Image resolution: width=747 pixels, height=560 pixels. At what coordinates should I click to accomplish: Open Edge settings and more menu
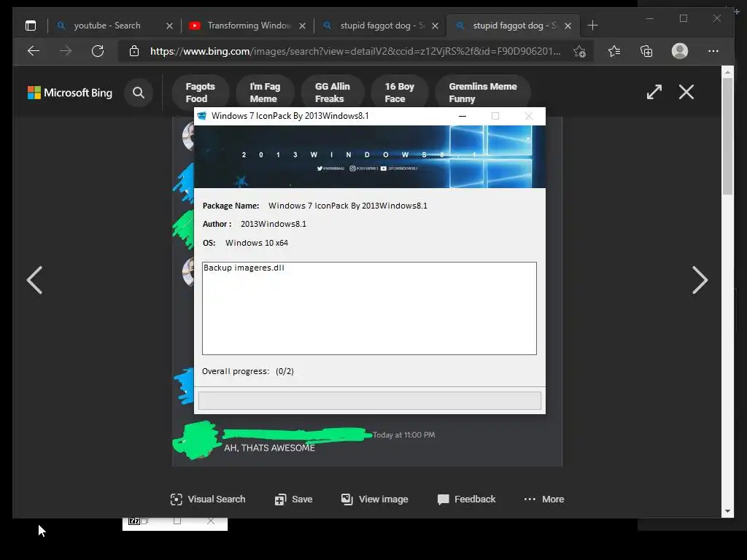[x=713, y=51]
